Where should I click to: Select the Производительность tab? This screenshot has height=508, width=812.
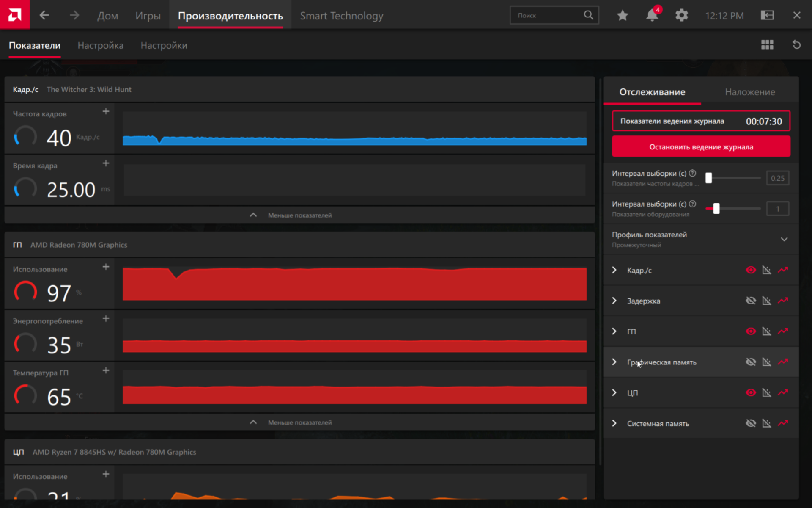pos(230,16)
